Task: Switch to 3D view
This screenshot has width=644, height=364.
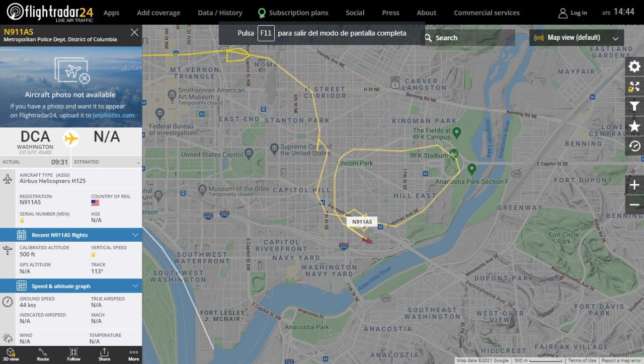Action: tap(11, 354)
